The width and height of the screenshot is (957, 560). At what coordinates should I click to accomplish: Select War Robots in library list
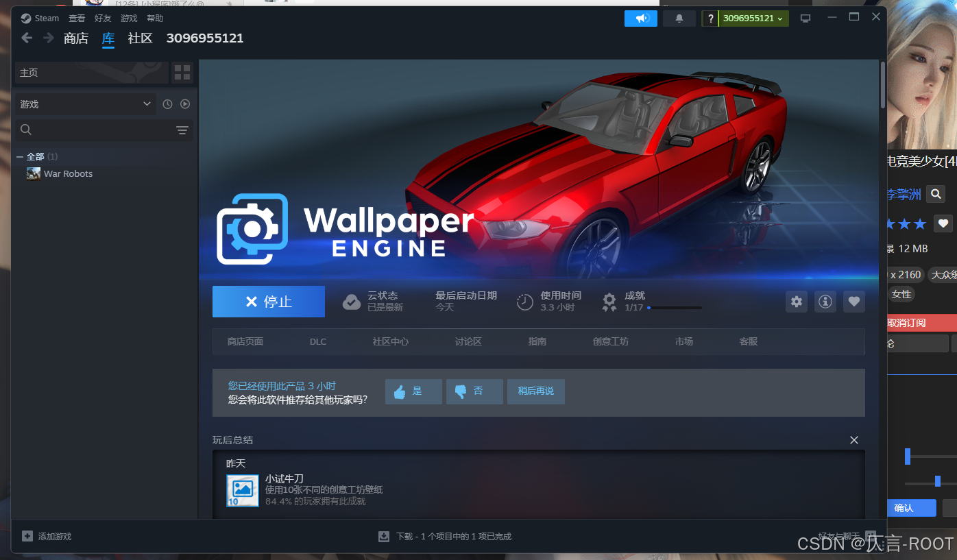(x=105, y=173)
